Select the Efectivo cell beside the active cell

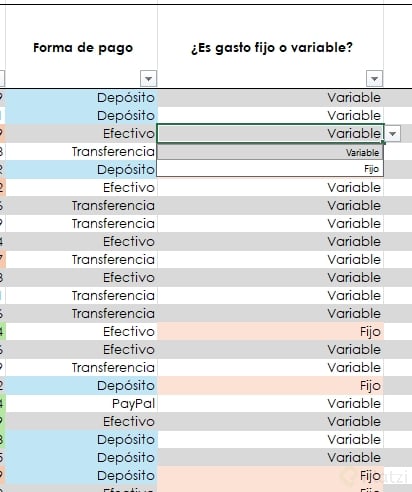point(82,134)
